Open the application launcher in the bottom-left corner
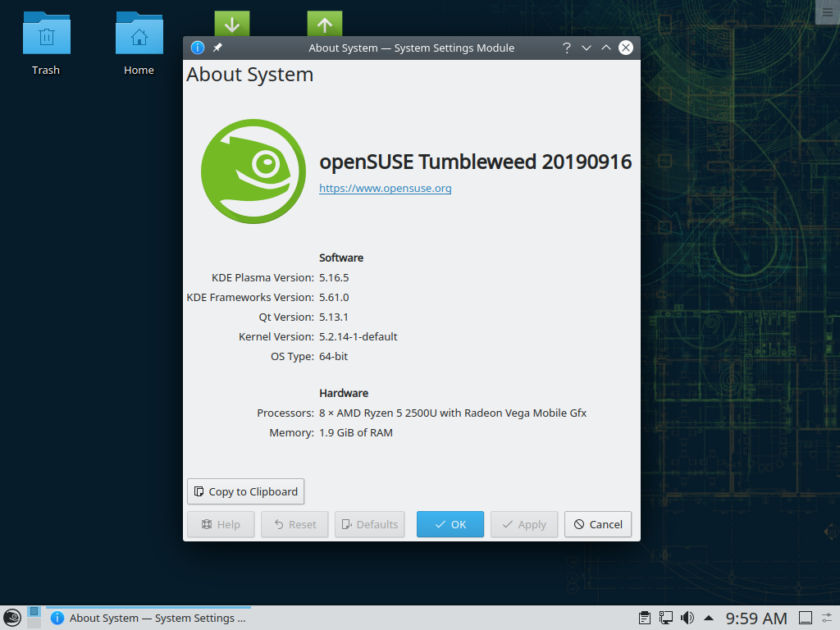The image size is (840, 630). 12,617
